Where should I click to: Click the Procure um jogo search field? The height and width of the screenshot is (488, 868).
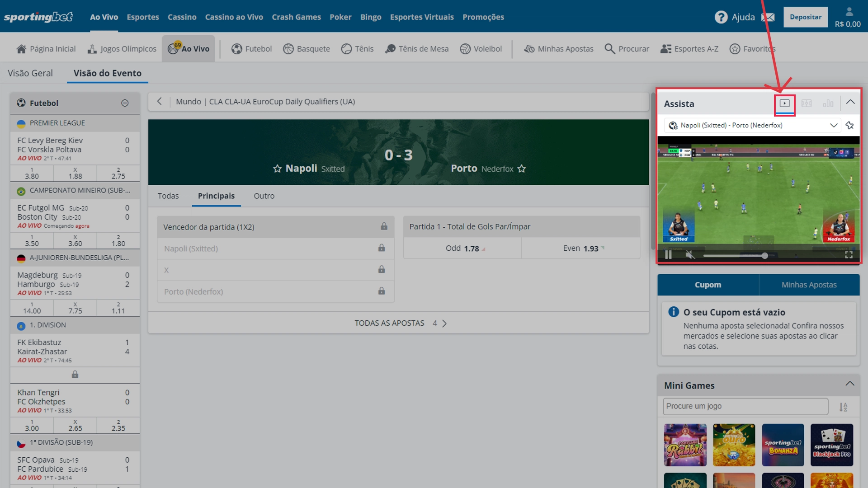pos(745,406)
